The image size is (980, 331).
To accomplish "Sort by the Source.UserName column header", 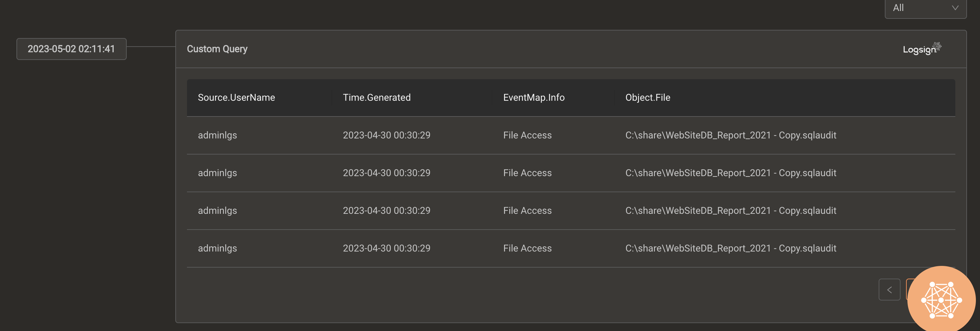I will [x=236, y=98].
